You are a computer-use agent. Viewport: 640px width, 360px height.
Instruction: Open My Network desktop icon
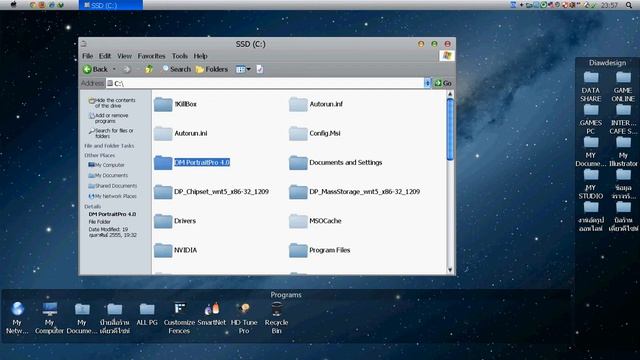17,318
